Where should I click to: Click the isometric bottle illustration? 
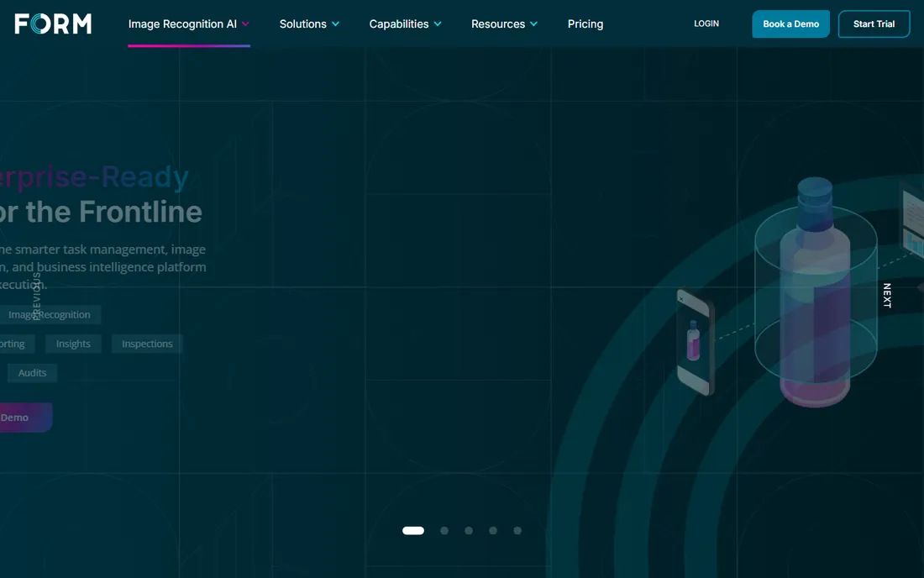(x=815, y=293)
